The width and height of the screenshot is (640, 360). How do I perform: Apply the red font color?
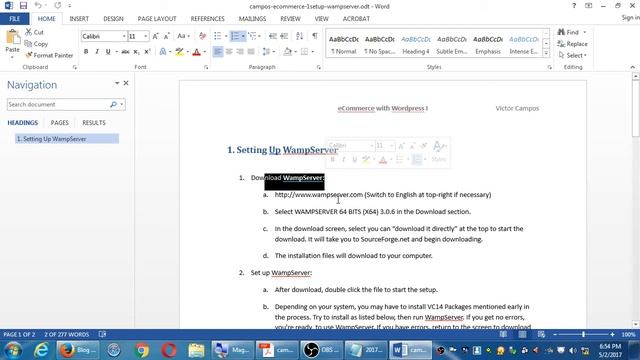point(196,52)
